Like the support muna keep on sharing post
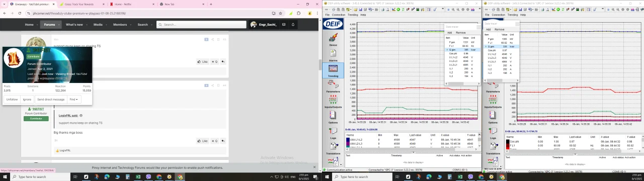 pos(202,62)
